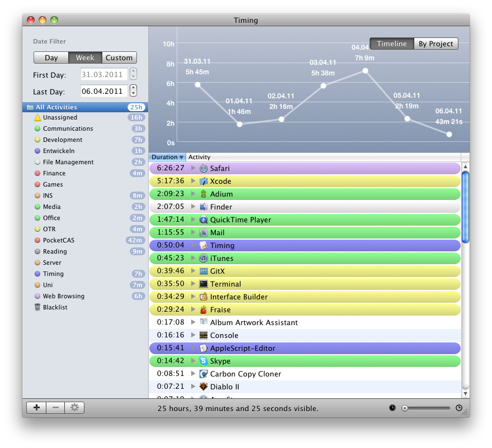This screenshot has height=448, width=492.
Task: Click the 06.04.11 data point on chart
Action: point(449,135)
